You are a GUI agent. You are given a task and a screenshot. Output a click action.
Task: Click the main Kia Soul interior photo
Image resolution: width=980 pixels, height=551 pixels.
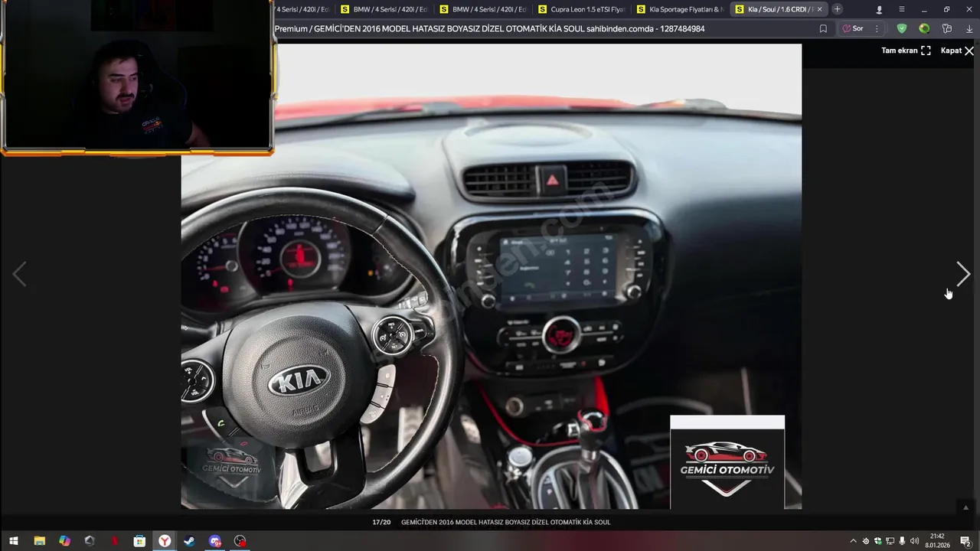point(491,276)
